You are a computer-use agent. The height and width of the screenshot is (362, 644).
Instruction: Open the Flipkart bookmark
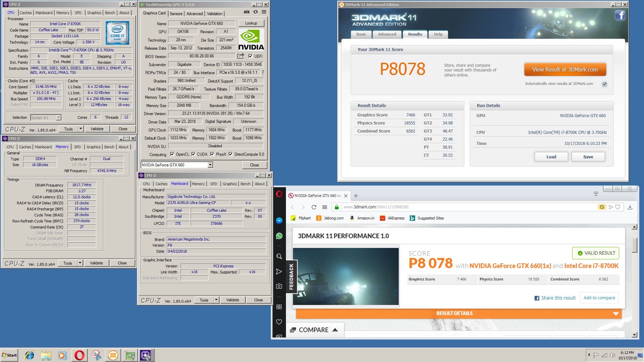point(301,218)
